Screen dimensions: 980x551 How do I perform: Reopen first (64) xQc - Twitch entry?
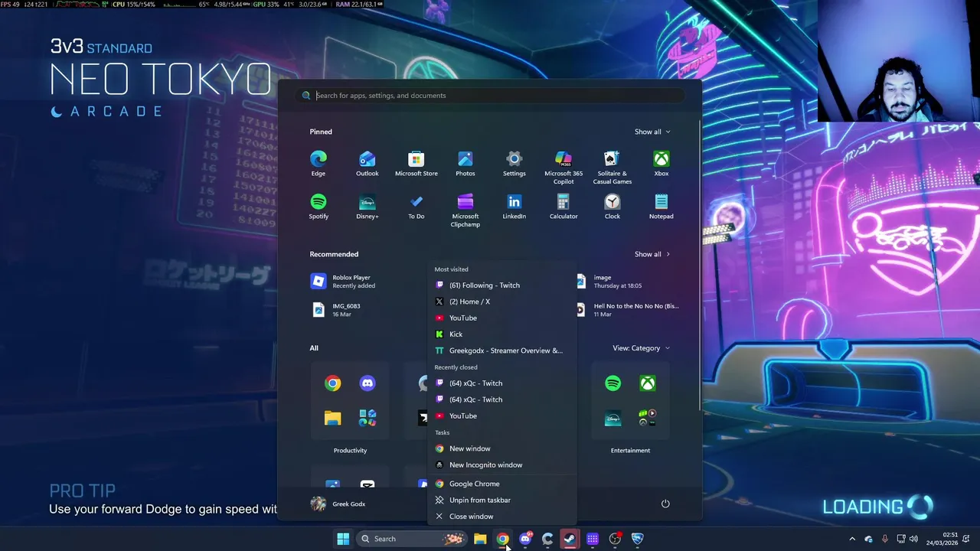(501, 383)
